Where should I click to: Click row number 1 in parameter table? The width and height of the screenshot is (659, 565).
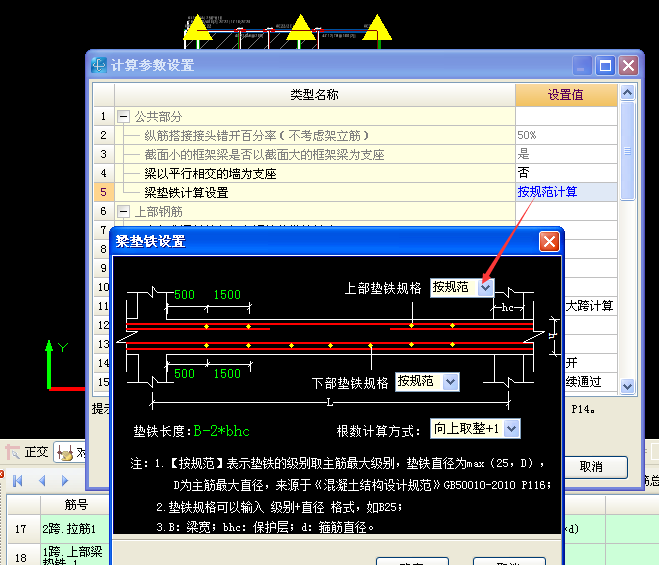coord(103,116)
